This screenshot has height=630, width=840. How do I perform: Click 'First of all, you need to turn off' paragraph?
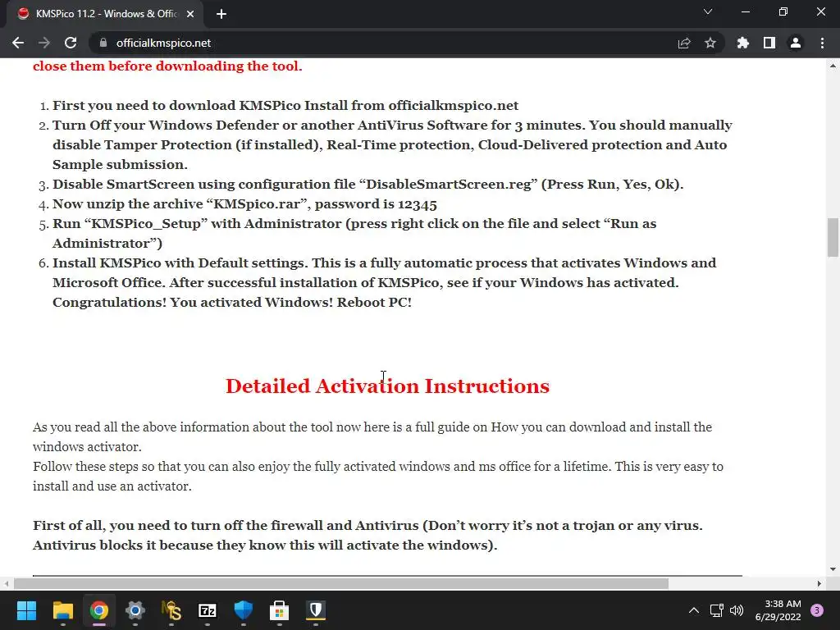pyautogui.click(x=367, y=535)
